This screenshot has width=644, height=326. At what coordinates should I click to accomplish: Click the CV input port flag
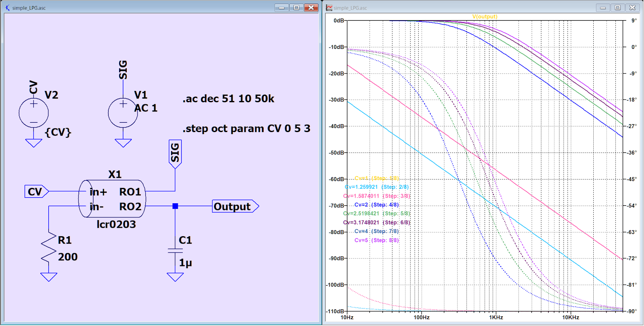coord(37,191)
